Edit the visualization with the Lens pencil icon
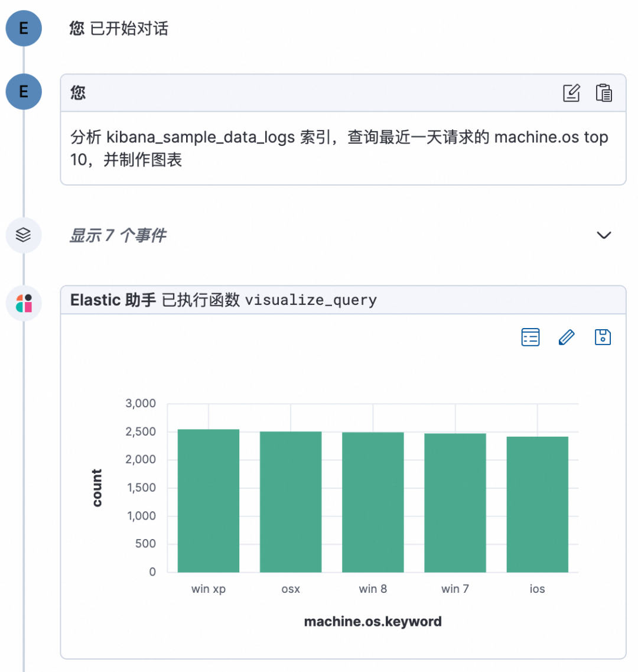The image size is (638, 672). [x=567, y=337]
